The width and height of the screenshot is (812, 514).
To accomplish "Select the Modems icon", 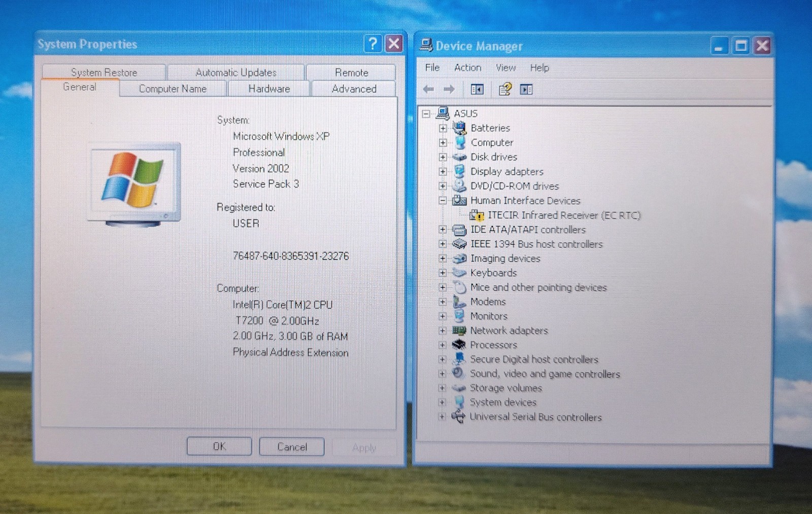I will point(459,302).
